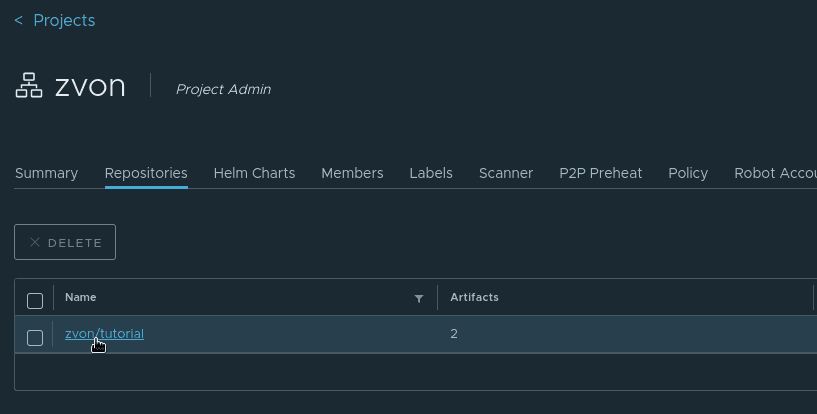Open the Scanner tab
The image size is (817, 414).
point(506,173)
